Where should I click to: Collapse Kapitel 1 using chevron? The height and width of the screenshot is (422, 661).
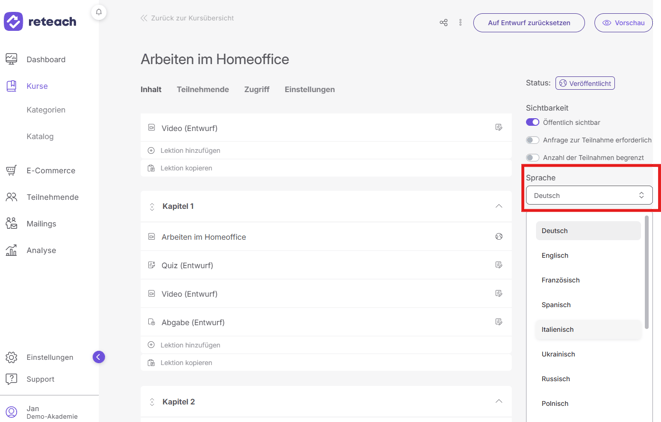(498, 206)
